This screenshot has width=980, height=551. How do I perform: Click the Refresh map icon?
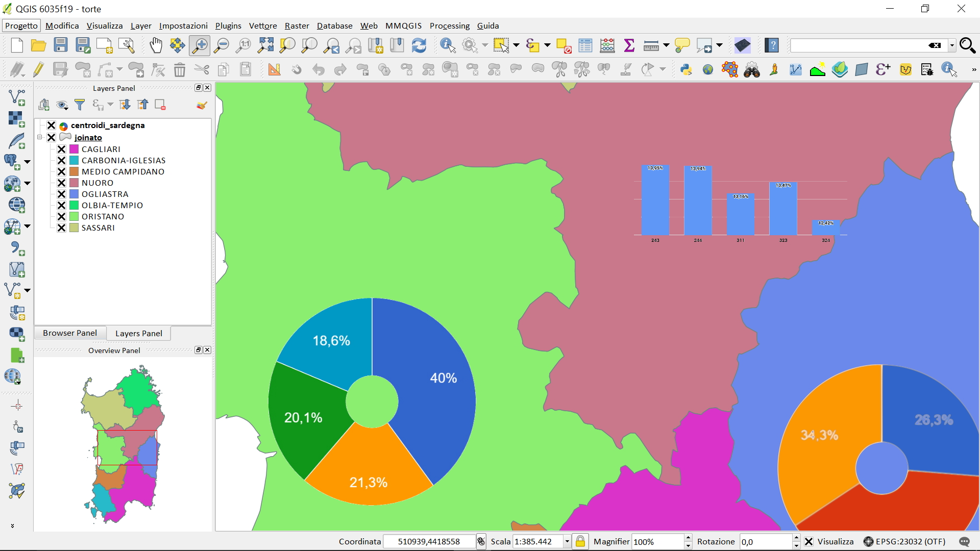[x=419, y=46]
